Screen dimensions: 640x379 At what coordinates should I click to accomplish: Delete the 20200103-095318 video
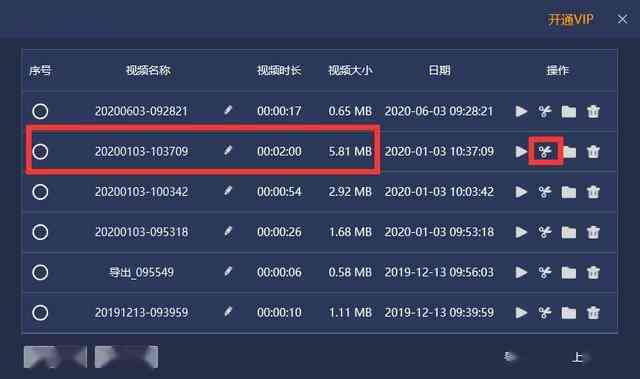[593, 232]
